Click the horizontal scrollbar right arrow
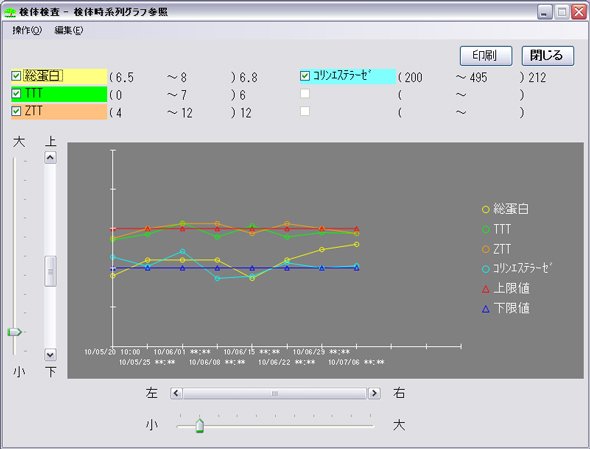 coord(374,393)
